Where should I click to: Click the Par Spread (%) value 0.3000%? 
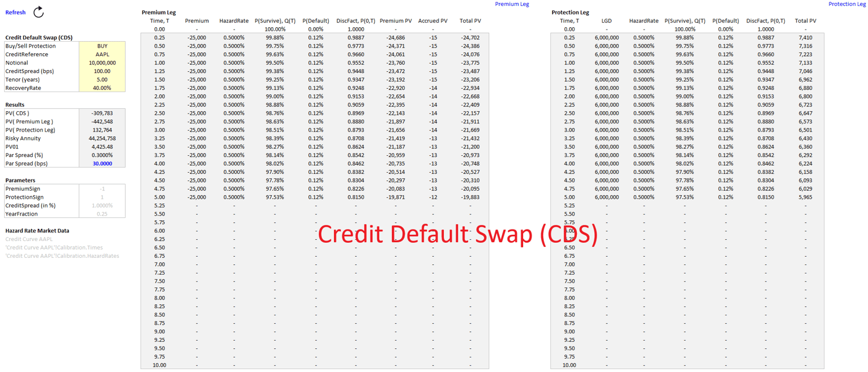click(102, 155)
